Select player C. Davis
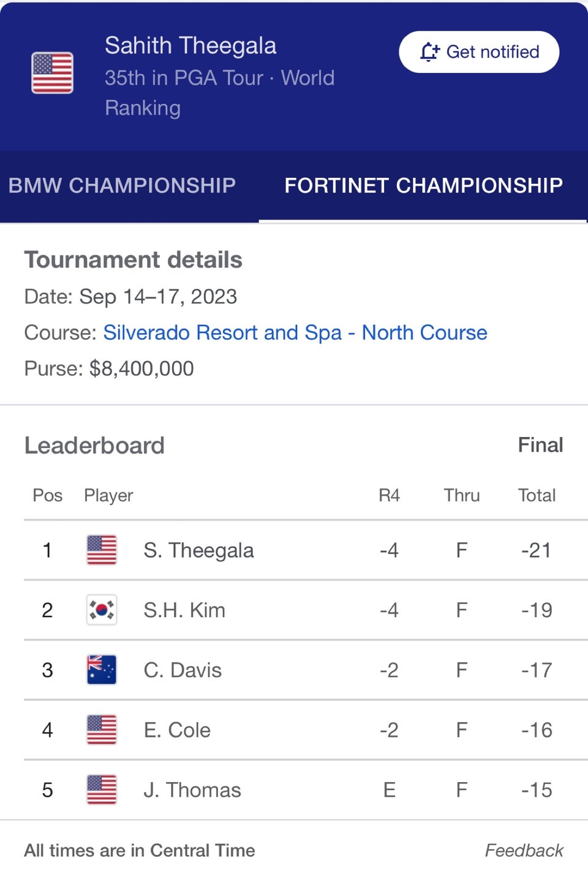This screenshot has height=887, width=588. (183, 670)
